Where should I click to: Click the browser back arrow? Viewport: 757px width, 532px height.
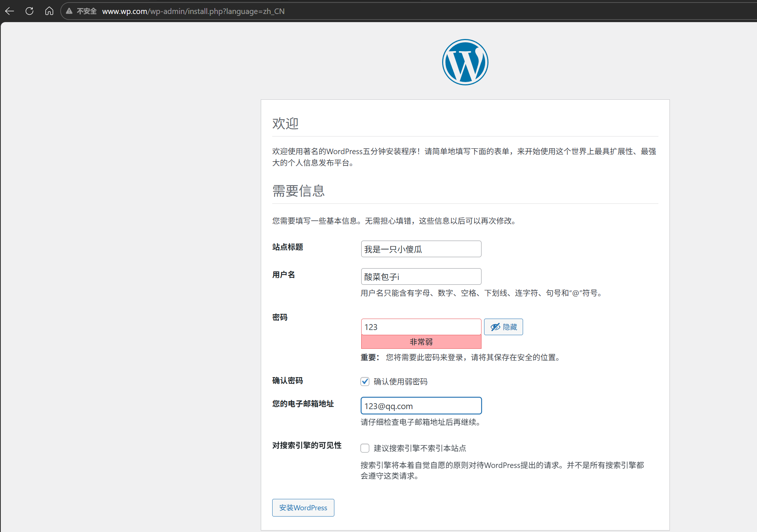click(10, 11)
